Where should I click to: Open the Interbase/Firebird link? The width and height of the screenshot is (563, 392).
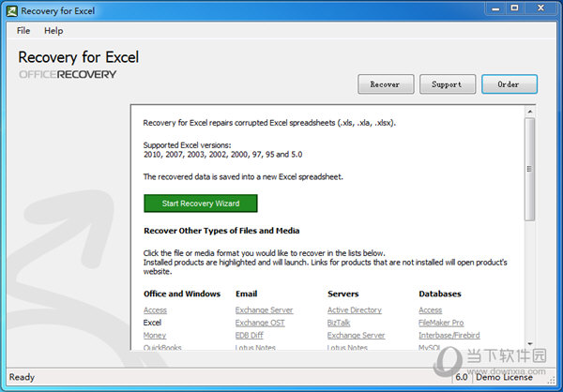pos(449,336)
